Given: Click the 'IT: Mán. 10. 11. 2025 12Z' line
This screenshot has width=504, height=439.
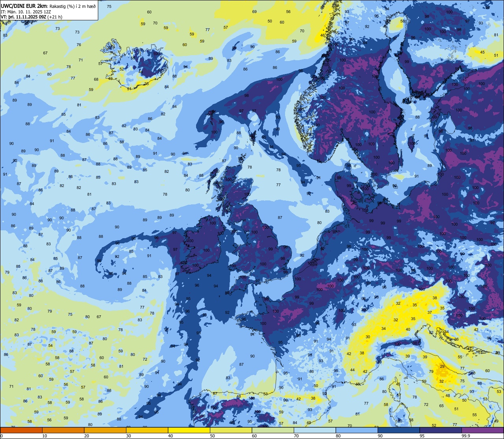Looking at the screenshot, I should pos(26,11).
